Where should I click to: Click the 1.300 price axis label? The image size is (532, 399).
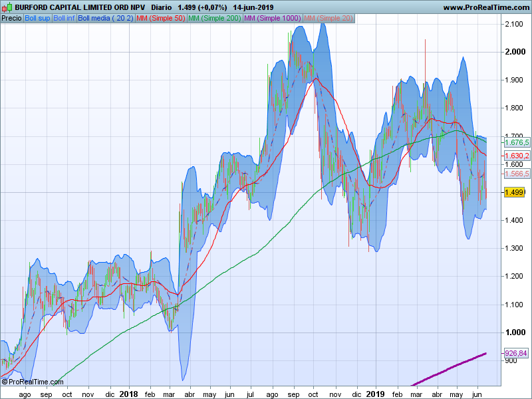[514, 248]
